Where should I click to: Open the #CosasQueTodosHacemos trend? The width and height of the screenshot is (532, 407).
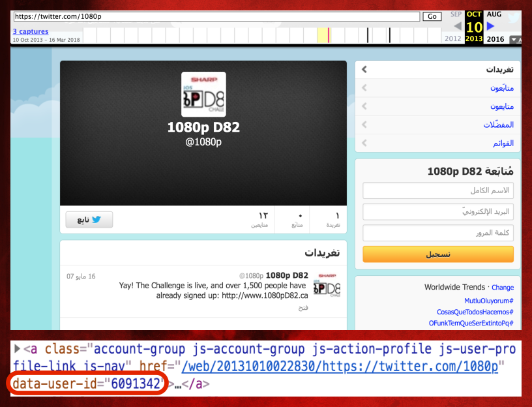475,312
